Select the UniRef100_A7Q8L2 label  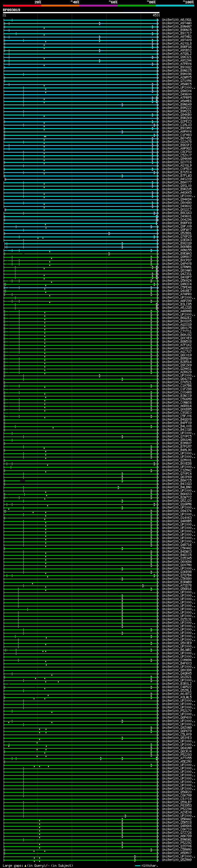(x=177, y=54)
